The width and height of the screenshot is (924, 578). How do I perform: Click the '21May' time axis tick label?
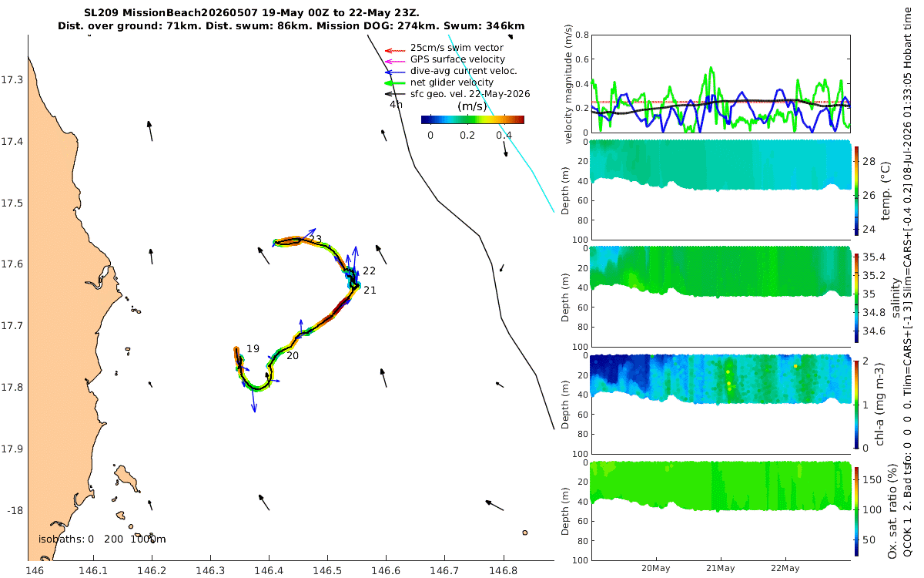point(720,568)
